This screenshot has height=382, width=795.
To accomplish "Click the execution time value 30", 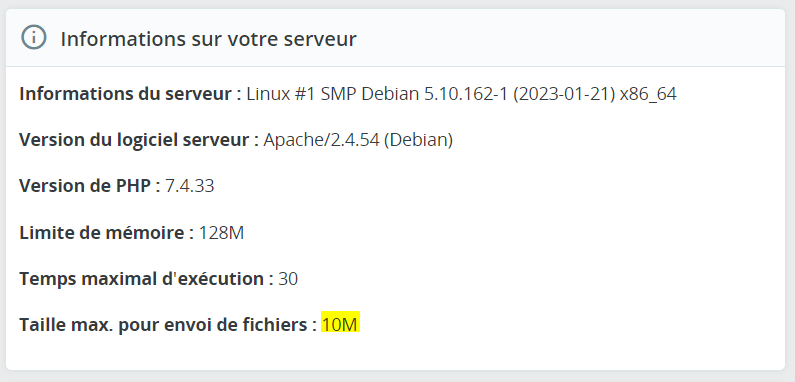I will pos(288,279).
